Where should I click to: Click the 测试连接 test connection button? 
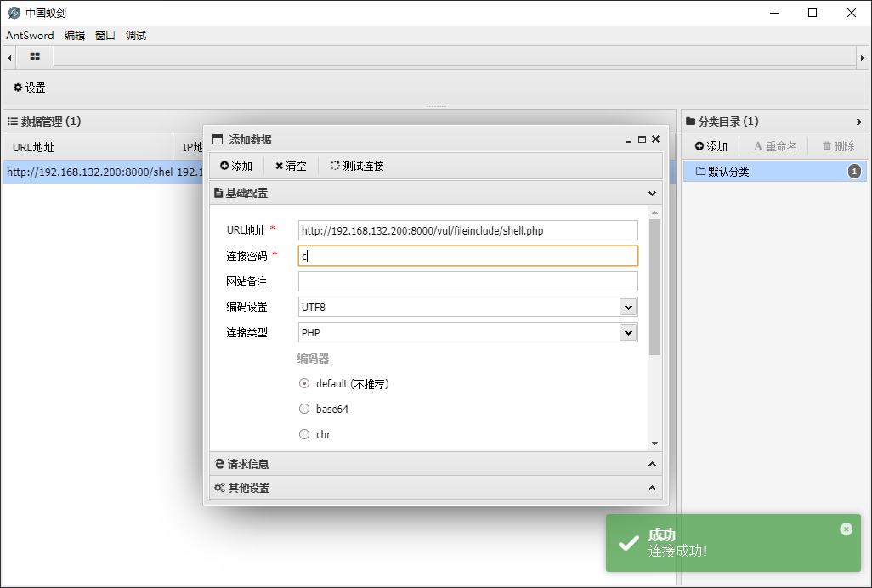[x=357, y=166]
